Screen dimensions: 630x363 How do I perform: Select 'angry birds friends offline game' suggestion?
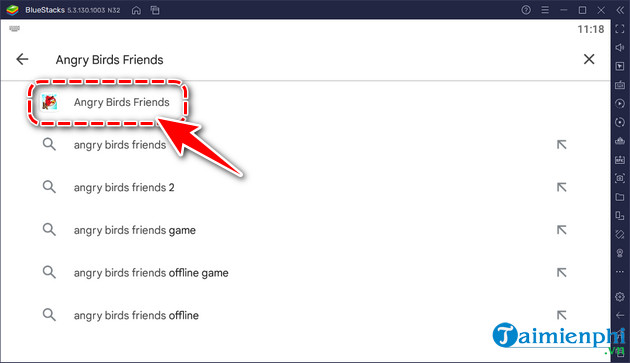[x=151, y=273]
